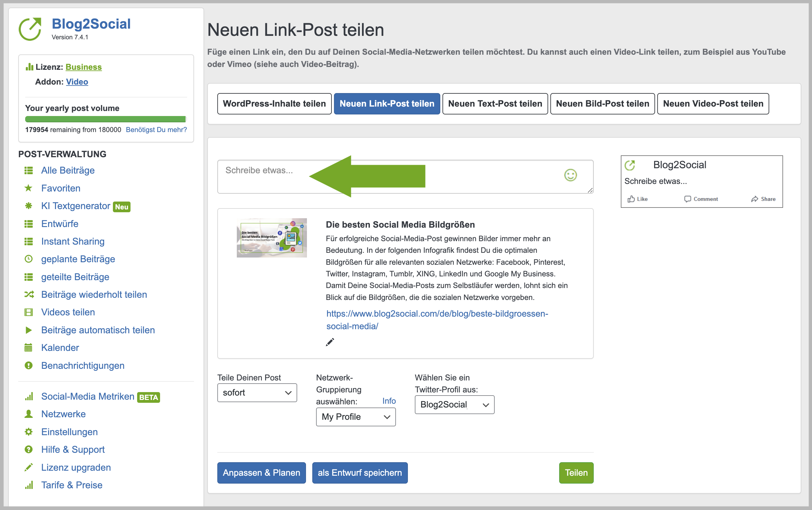812x510 pixels.
Task: Click the person icon beside Netzwerke
Action: tap(29, 414)
